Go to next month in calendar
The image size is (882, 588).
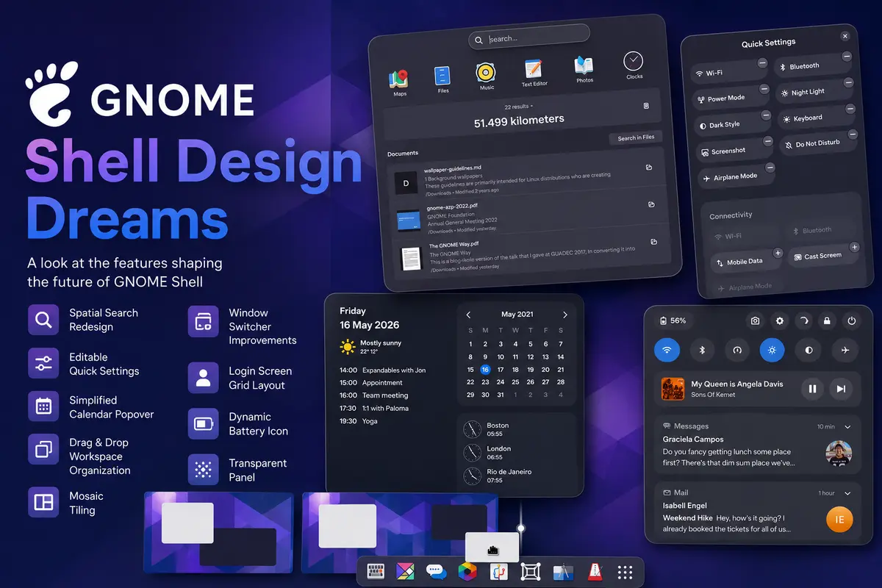[x=564, y=315]
